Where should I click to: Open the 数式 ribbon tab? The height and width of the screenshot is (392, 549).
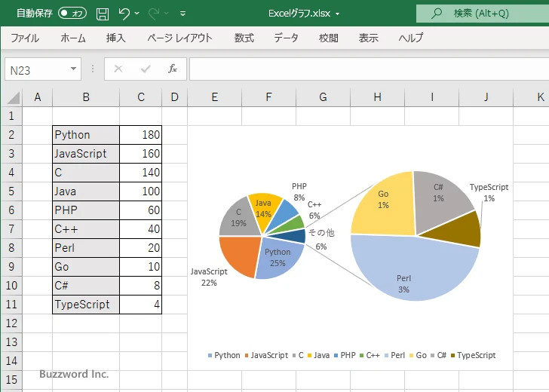(244, 38)
